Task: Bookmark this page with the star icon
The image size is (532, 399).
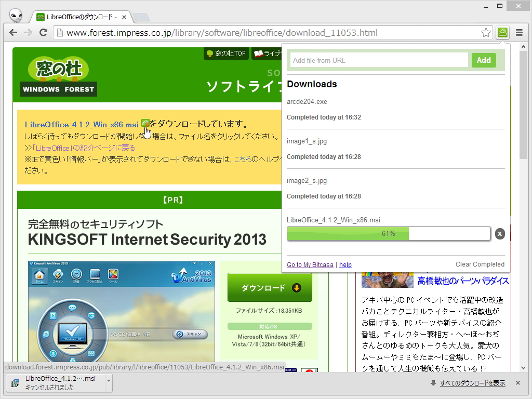Action: (x=486, y=32)
